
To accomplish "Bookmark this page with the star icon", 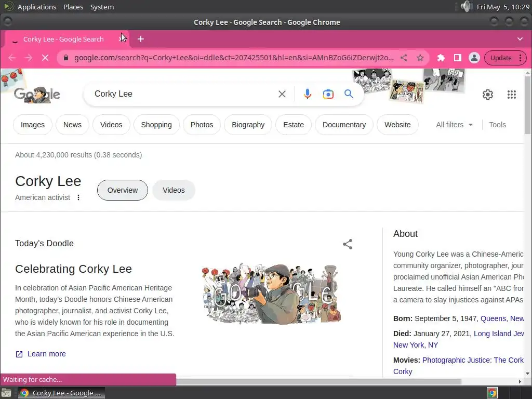I will [420, 58].
